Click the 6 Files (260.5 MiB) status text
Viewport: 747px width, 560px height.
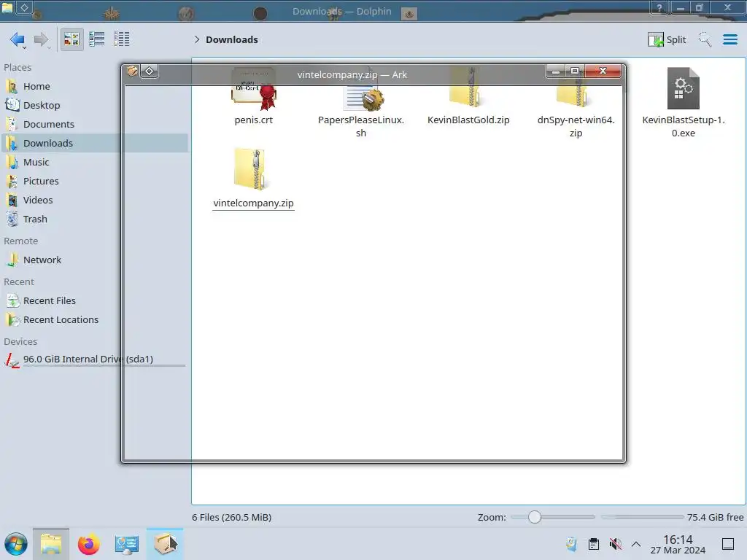[x=231, y=518]
